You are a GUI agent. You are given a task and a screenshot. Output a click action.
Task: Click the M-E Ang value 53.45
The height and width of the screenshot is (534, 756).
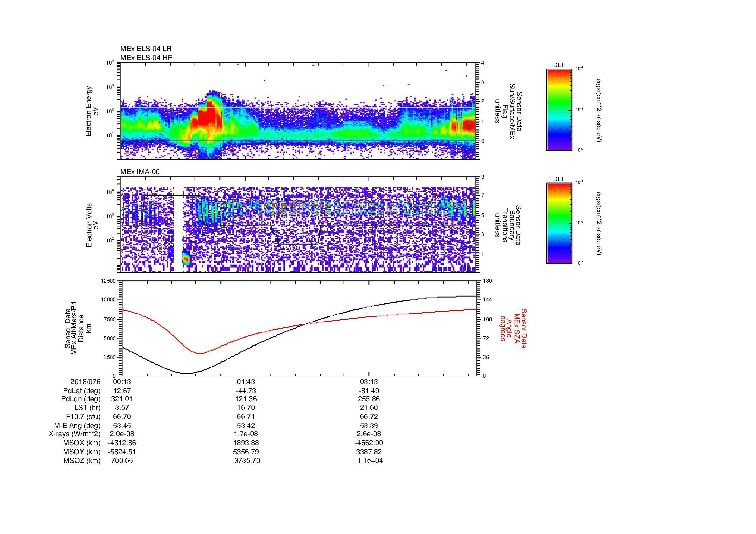click(x=122, y=425)
